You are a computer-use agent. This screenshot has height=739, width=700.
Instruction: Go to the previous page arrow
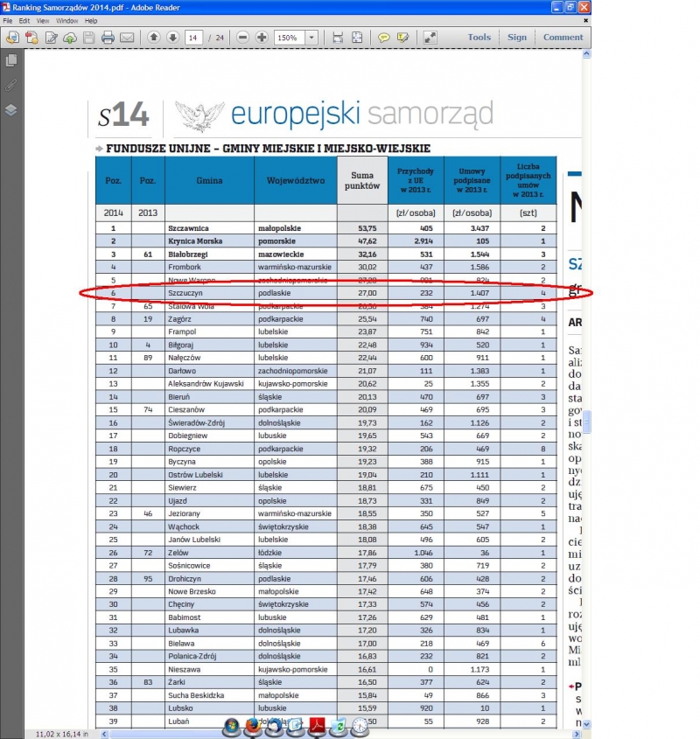(x=154, y=38)
